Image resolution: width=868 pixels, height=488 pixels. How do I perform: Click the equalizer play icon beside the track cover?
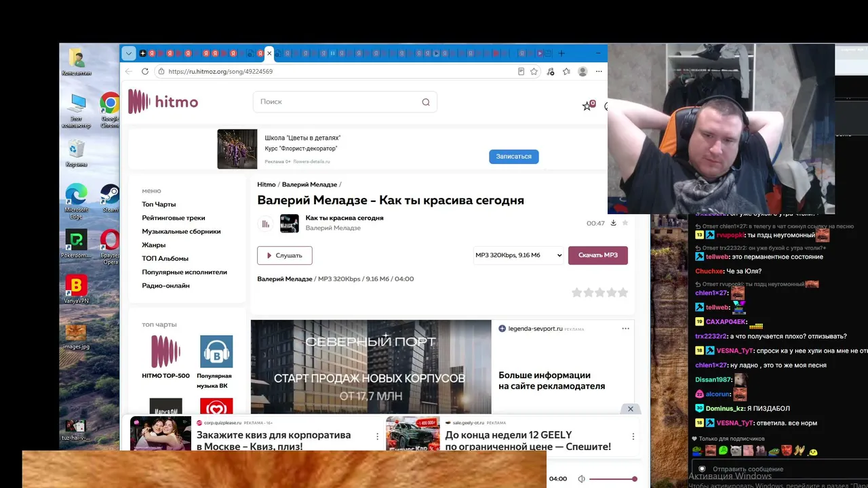(266, 223)
